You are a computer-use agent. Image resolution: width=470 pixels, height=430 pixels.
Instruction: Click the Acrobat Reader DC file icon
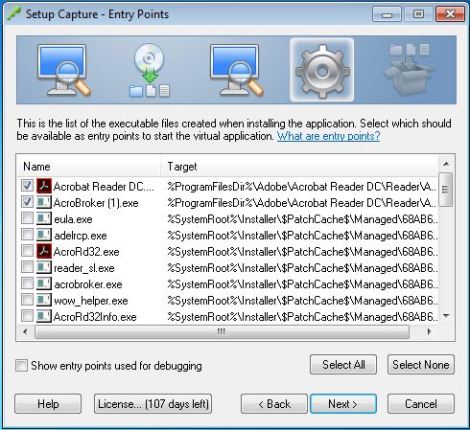point(44,186)
